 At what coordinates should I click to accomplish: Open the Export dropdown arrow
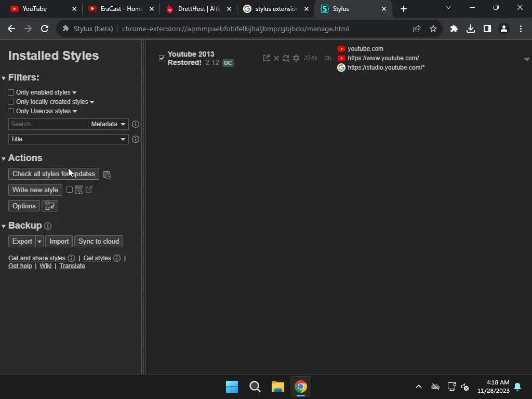(x=39, y=241)
